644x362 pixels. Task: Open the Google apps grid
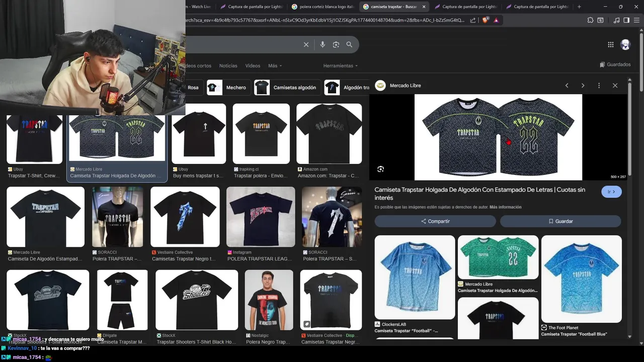point(610,44)
